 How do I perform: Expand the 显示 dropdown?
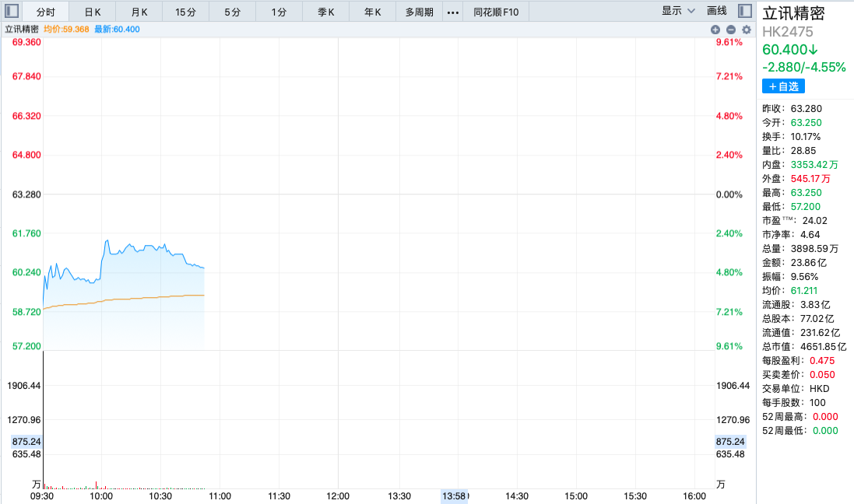pyautogui.click(x=678, y=11)
